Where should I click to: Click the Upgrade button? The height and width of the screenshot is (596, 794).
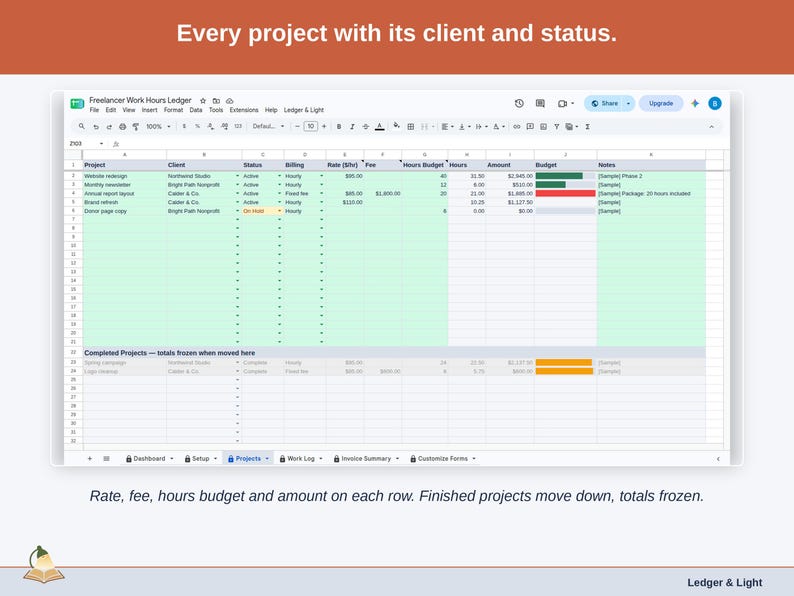661,103
